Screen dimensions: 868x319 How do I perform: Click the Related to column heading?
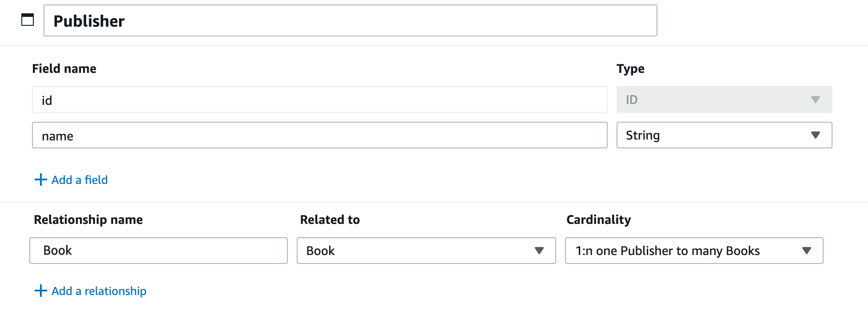[330, 219]
